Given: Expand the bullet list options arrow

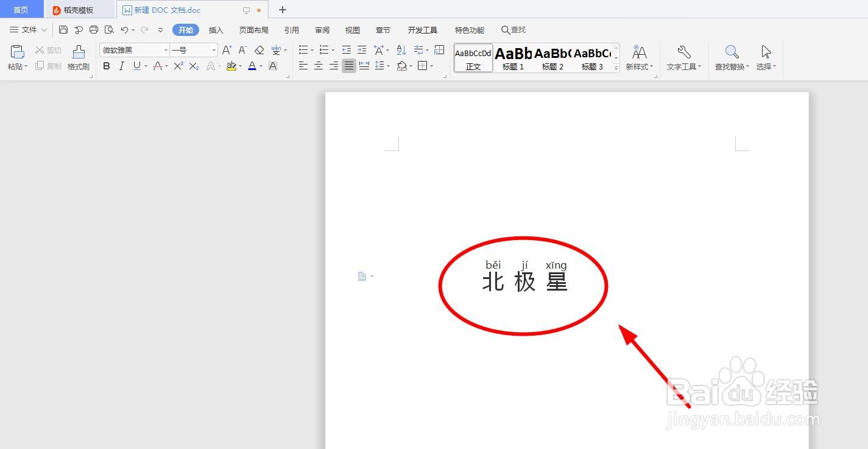Looking at the screenshot, I should pyautogui.click(x=312, y=50).
